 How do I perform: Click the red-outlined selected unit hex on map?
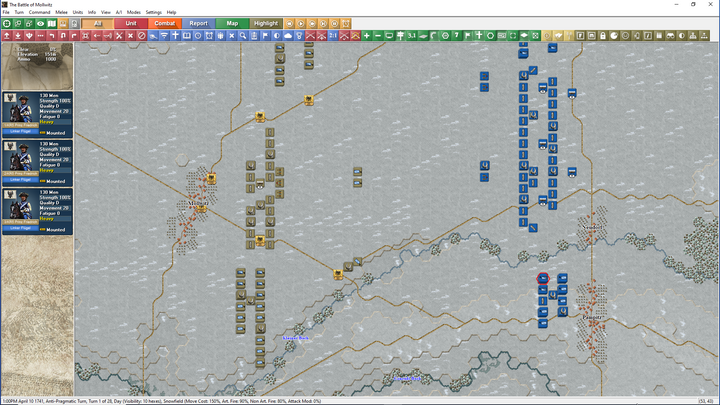[543, 278]
